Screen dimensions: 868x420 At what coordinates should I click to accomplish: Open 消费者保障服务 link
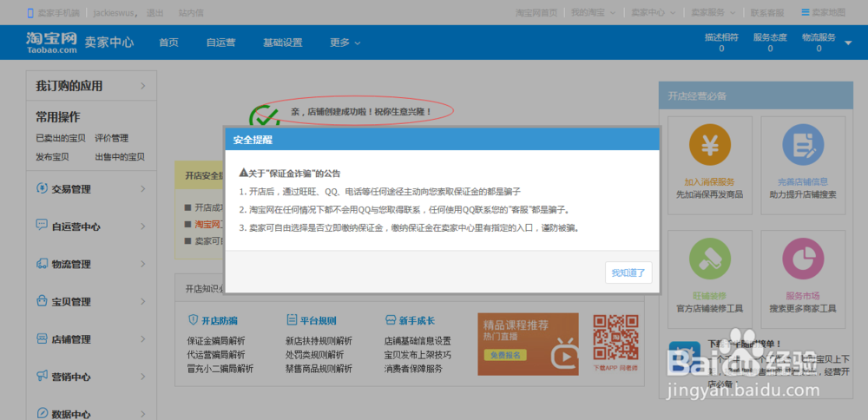tap(413, 369)
